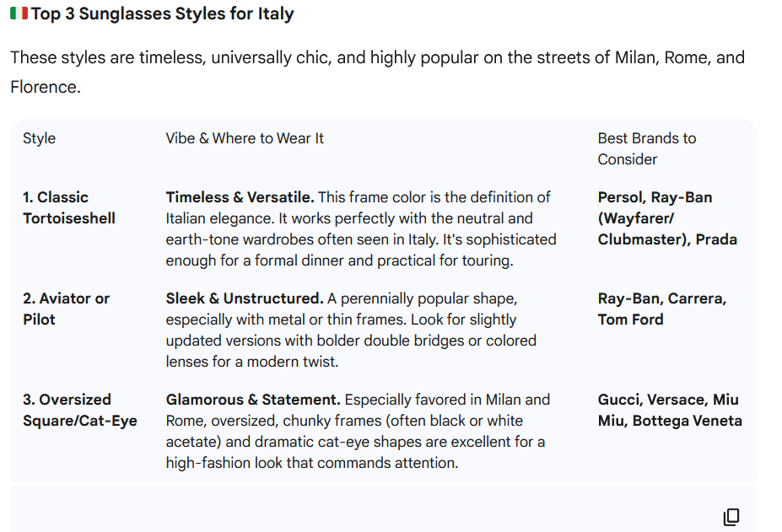Click the 'Style' column header
Image resolution: width=782 pixels, height=532 pixels.
click(x=39, y=138)
